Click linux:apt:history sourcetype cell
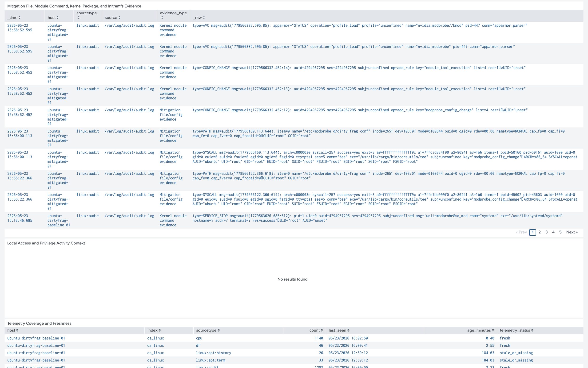 [x=213, y=353]
